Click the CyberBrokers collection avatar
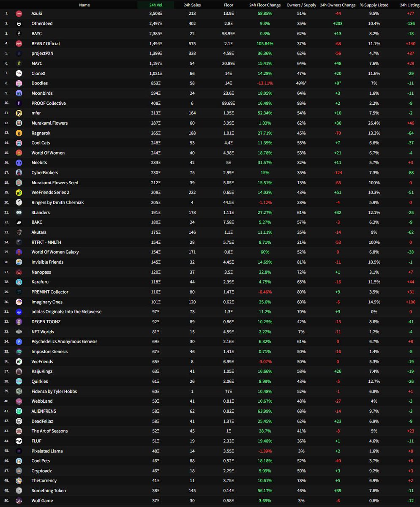420x507 pixels. tap(19, 173)
